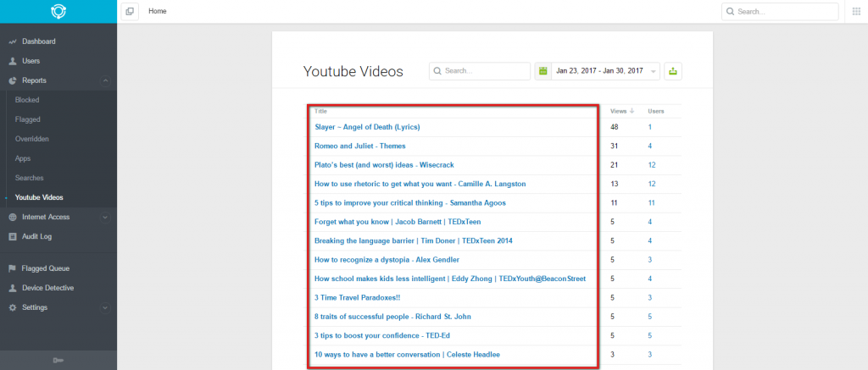Expand the Internet Access chevron
The image size is (868, 370).
point(105,218)
